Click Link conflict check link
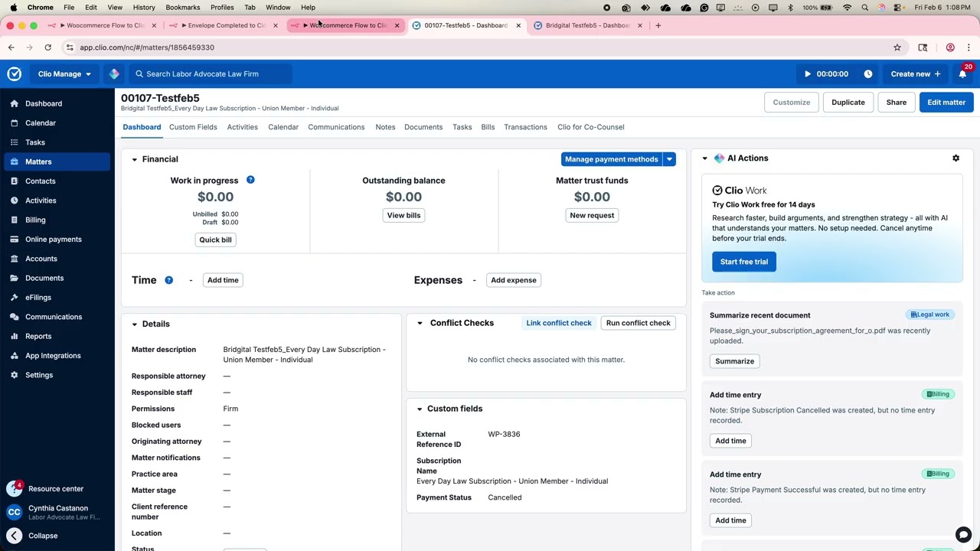Image resolution: width=980 pixels, height=551 pixels. 559,323
